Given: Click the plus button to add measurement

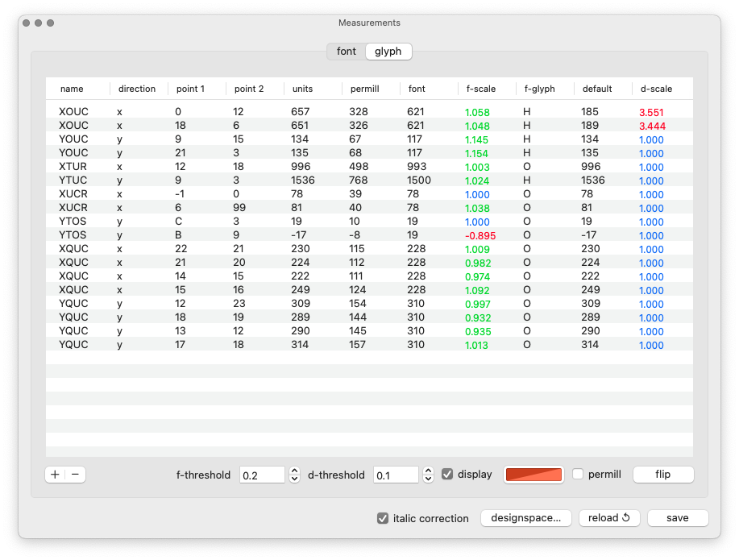Looking at the screenshot, I should point(55,475).
